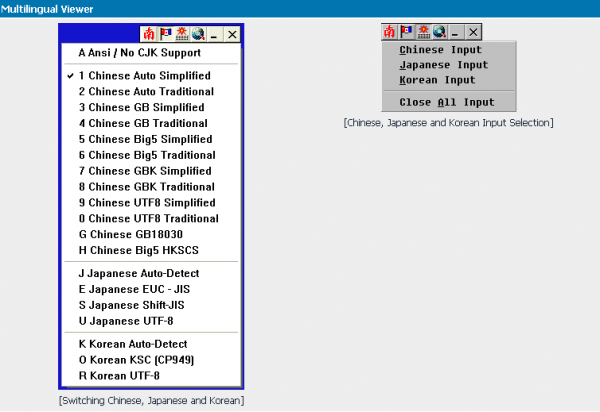
Task: Click red Chinese character icon in right toolbar
Action: (390, 32)
